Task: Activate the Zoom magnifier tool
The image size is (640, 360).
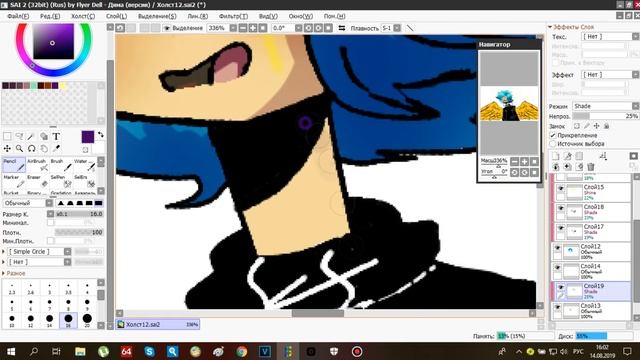Action: click(19, 149)
